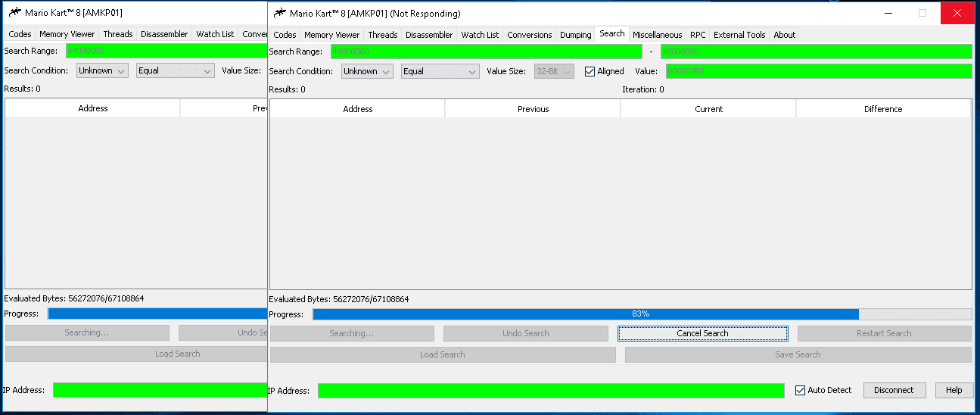Open the Dumping tab
Screen dimensions: 980x415
pyautogui.click(x=575, y=35)
